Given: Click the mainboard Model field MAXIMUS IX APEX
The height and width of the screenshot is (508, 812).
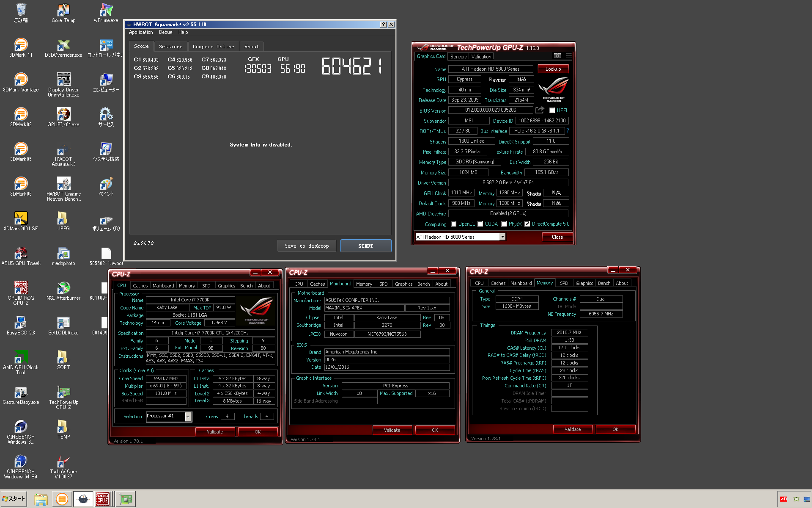Looking at the screenshot, I should coord(365,308).
